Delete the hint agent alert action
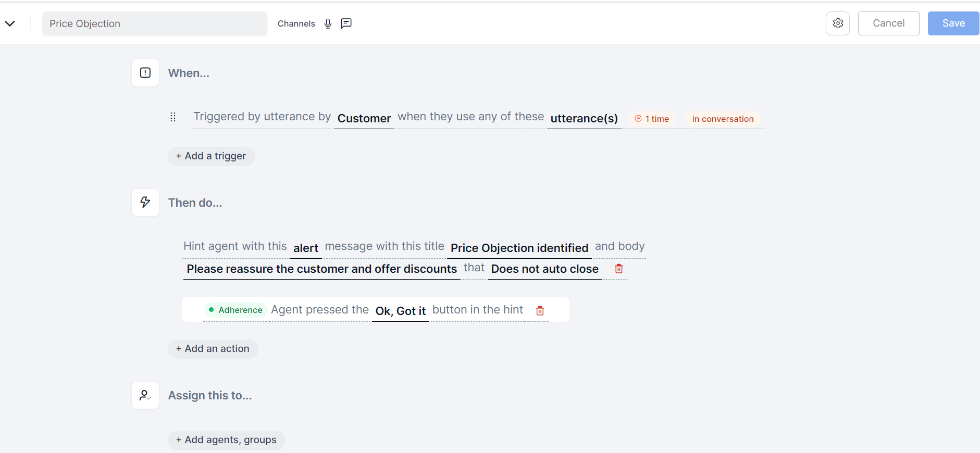The height and width of the screenshot is (453, 980). pyautogui.click(x=618, y=269)
